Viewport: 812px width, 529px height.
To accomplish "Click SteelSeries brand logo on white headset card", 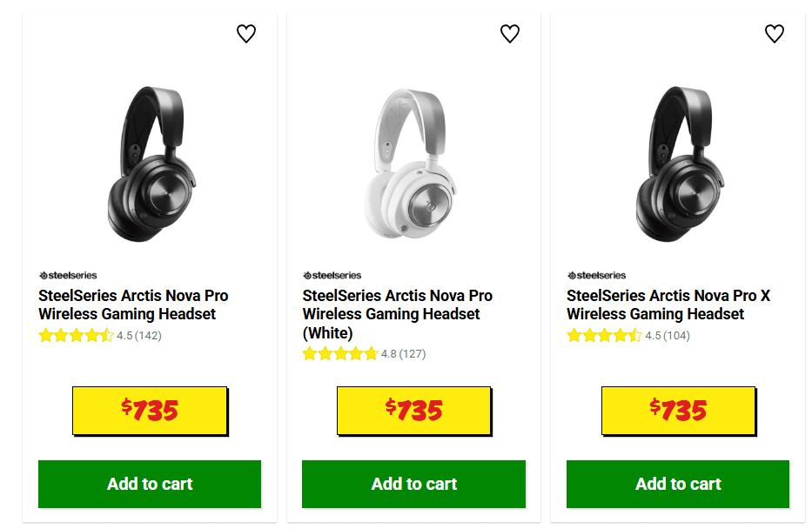I will tap(332, 276).
